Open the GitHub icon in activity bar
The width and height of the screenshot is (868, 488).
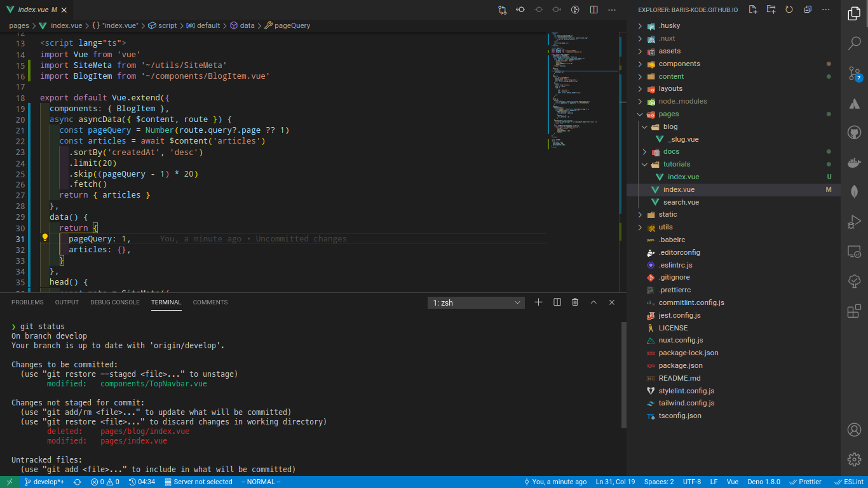tap(854, 132)
